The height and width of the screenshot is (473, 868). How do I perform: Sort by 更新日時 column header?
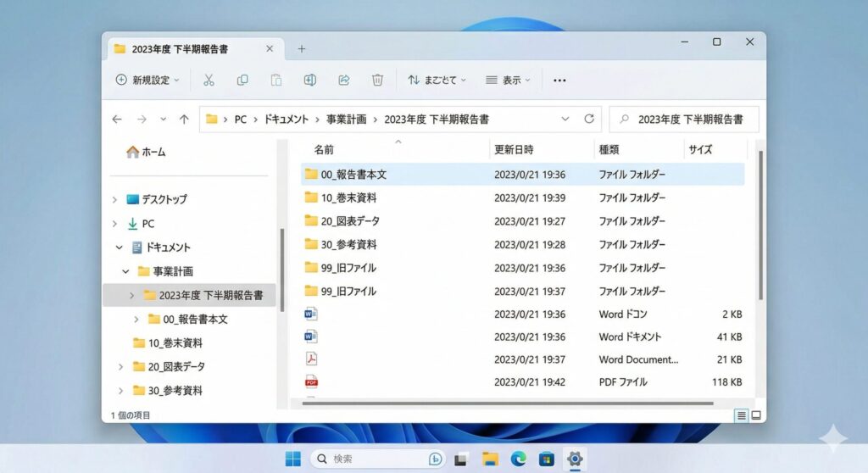tap(514, 149)
